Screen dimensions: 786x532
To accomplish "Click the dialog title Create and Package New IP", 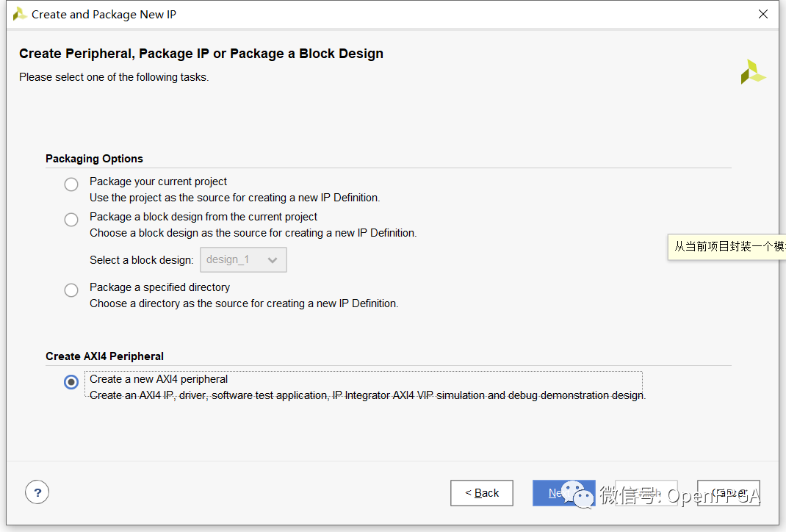I will click(x=104, y=14).
